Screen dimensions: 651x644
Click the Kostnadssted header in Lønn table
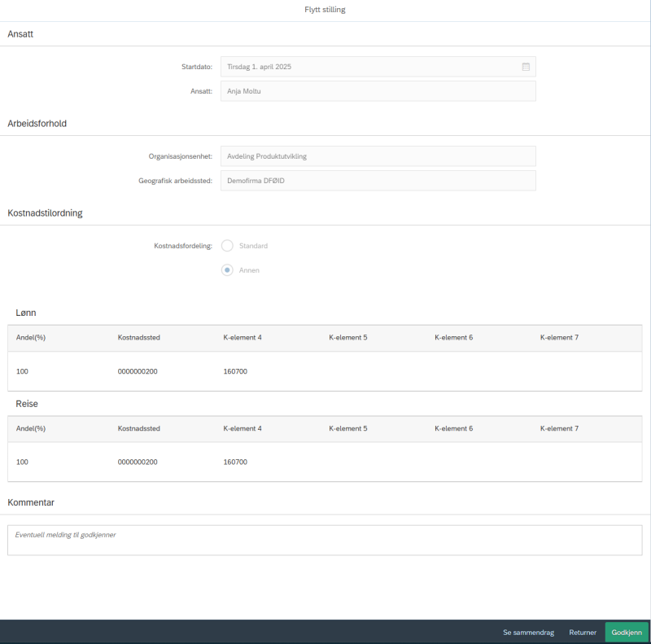click(x=138, y=337)
